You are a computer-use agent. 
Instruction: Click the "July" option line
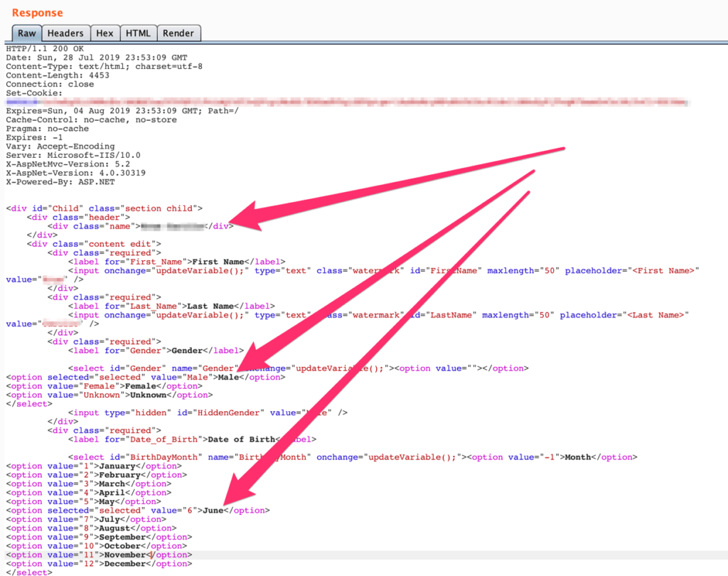point(86,519)
